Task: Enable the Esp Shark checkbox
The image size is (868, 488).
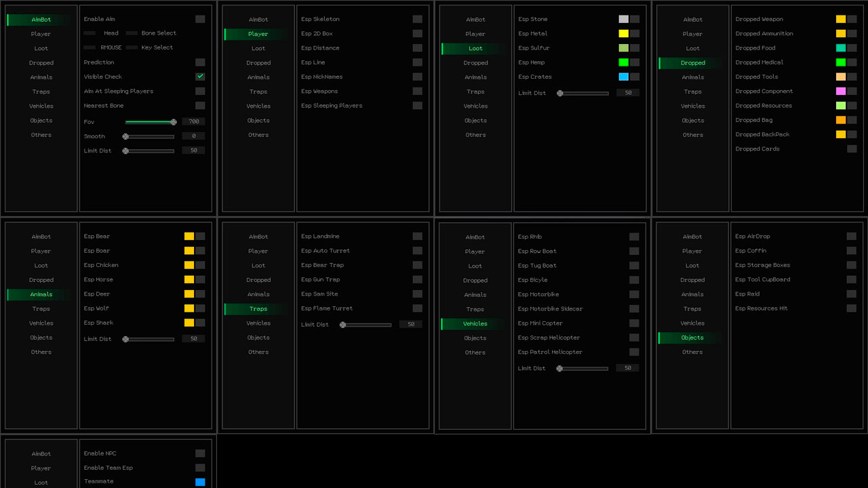Action: (x=200, y=323)
